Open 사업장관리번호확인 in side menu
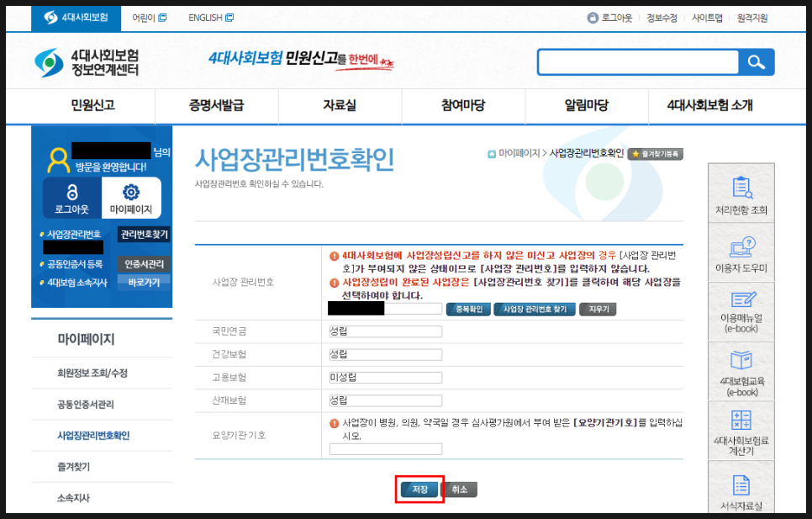 tap(93, 436)
